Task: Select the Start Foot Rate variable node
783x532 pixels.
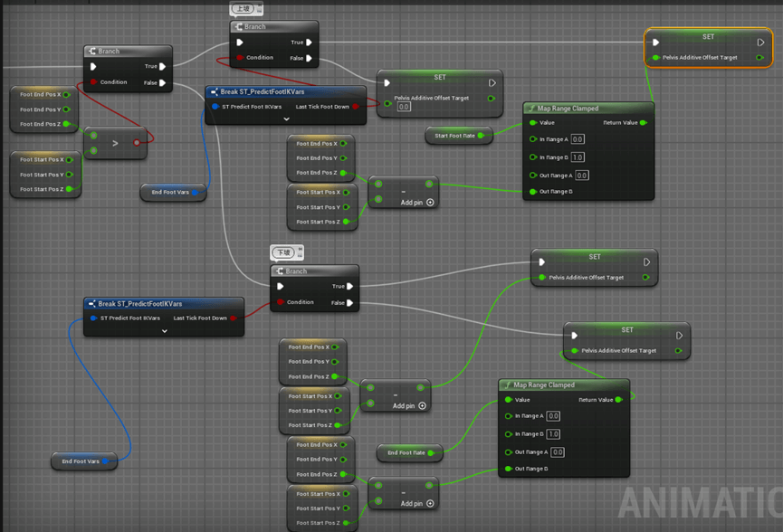Action: 454,136
